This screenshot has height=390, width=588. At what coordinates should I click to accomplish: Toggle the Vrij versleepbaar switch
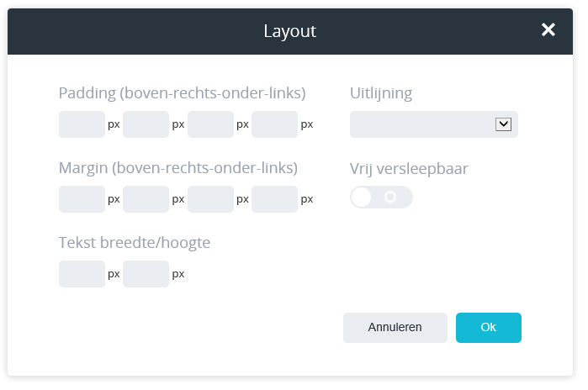[381, 198]
